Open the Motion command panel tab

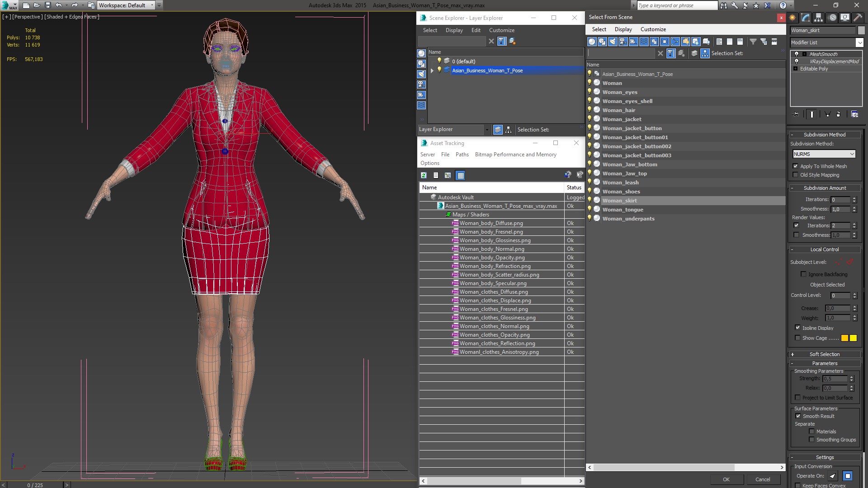[x=832, y=18]
